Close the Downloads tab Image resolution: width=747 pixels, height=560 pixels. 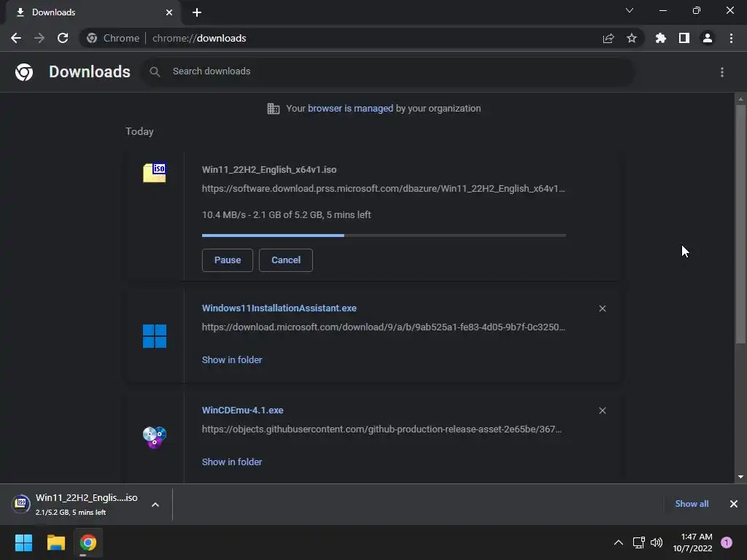pyautogui.click(x=169, y=12)
